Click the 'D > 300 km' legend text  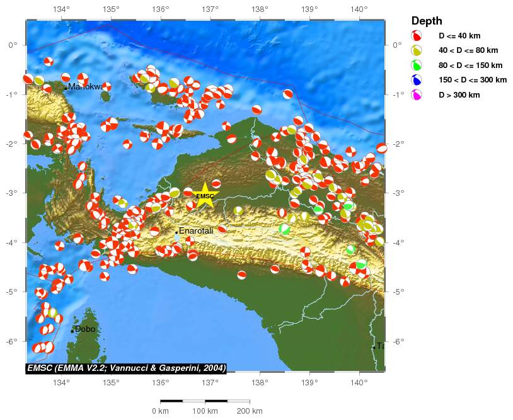[459, 94]
